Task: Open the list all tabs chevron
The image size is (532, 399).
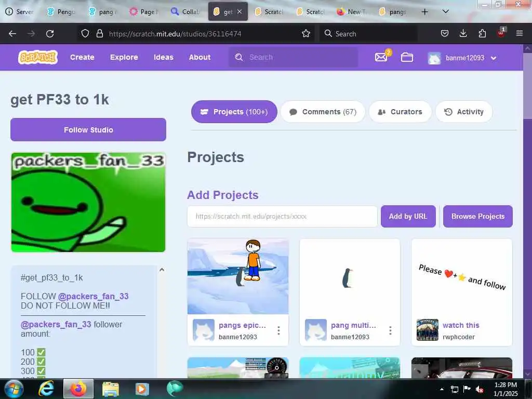Action: click(445, 11)
